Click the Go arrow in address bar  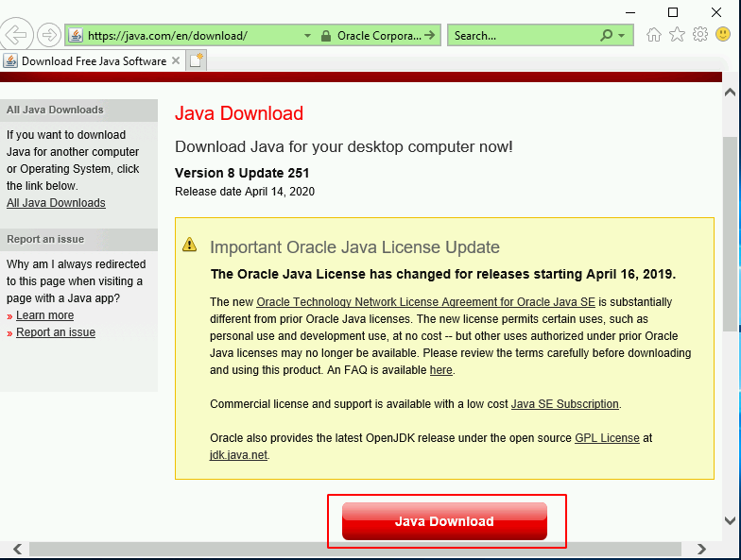(x=429, y=36)
